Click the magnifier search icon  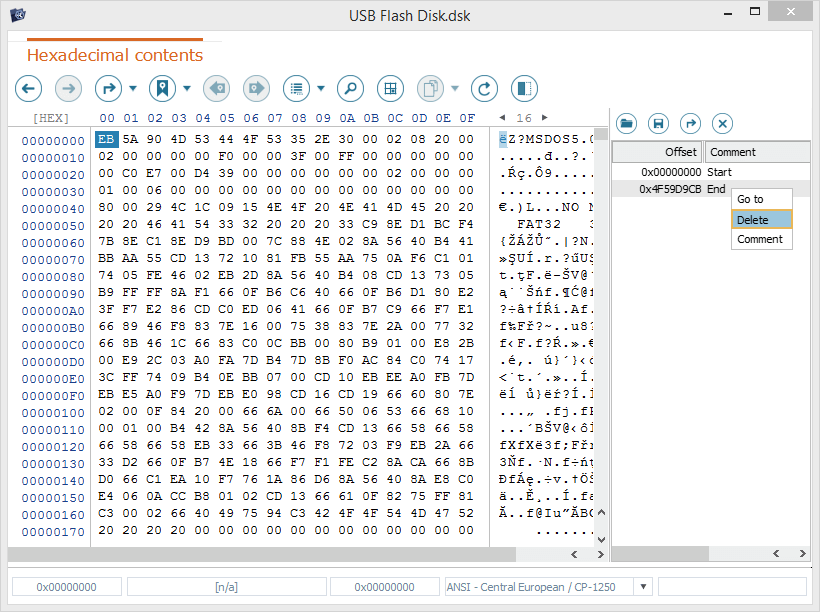click(350, 89)
